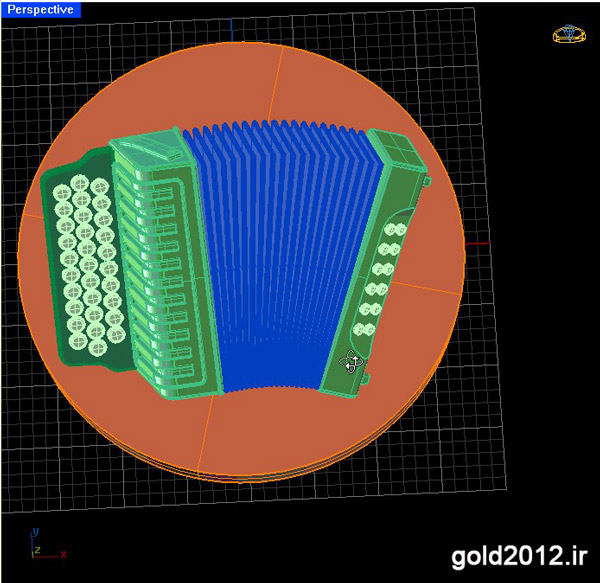Click the small latch on accordion's right edge
Viewport: 600px width, 583px height.
click(428, 182)
